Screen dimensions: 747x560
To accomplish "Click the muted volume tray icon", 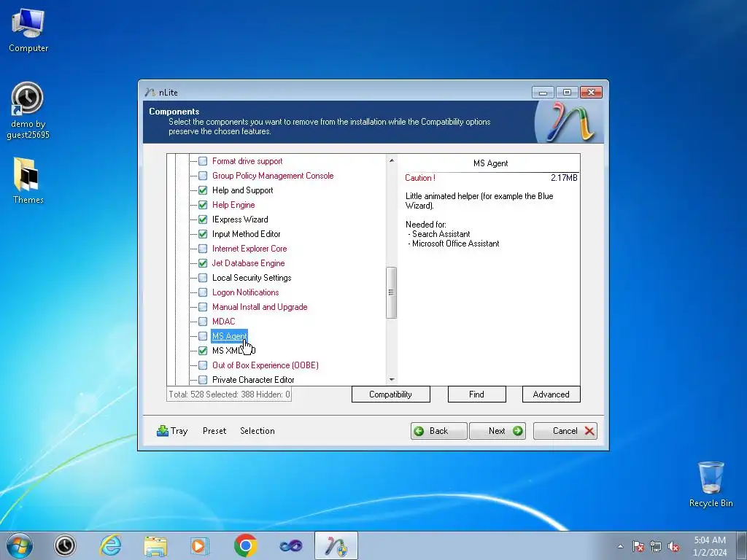I will [x=673, y=546].
